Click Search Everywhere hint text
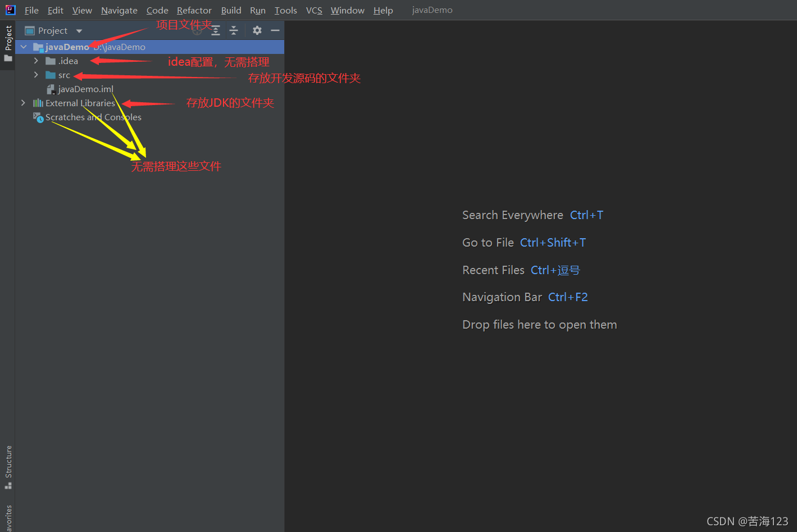Screen dimensions: 797x532 tap(512, 215)
